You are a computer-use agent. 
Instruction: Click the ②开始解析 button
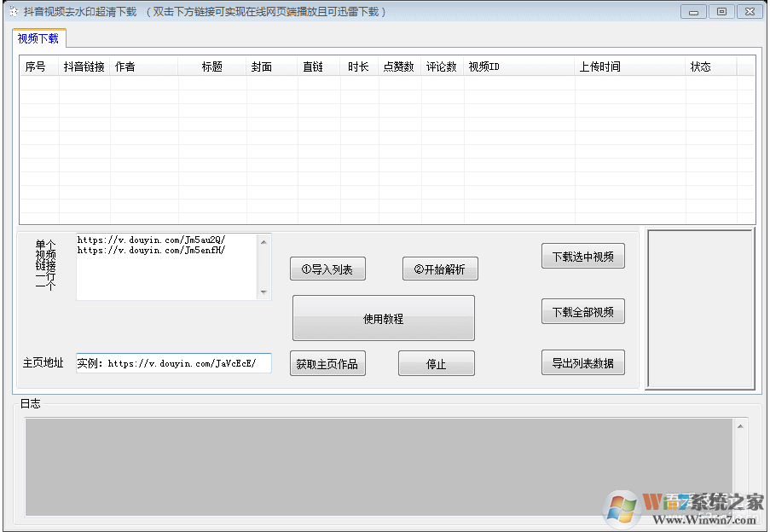coord(440,269)
